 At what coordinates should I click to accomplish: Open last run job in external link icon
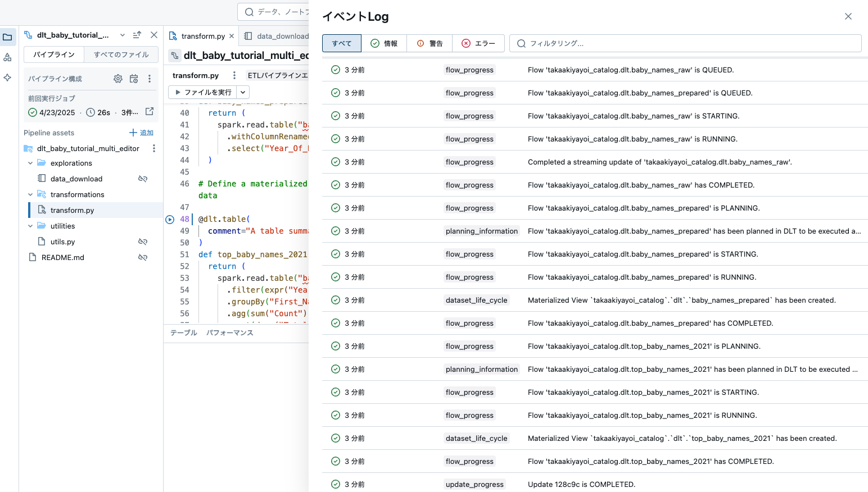pyautogui.click(x=148, y=112)
